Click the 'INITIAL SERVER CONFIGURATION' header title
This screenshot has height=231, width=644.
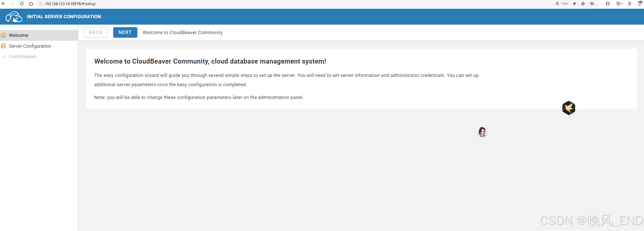pos(64,17)
